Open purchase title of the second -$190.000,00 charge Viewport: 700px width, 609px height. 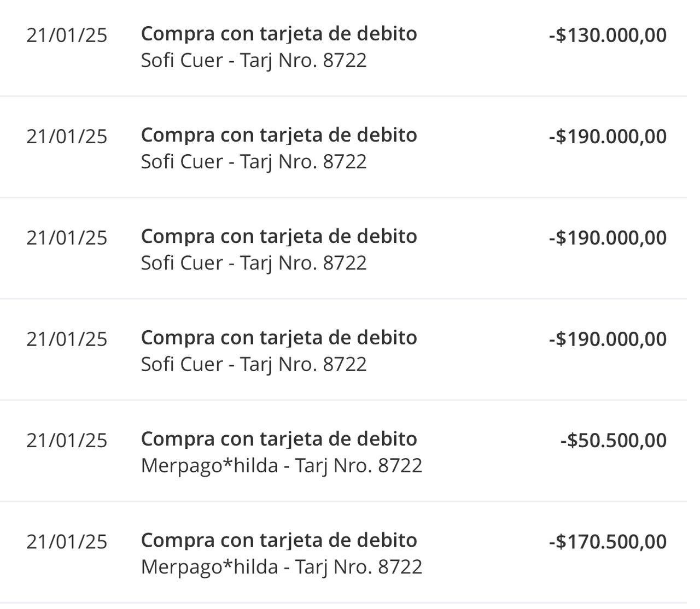point(279,236)
